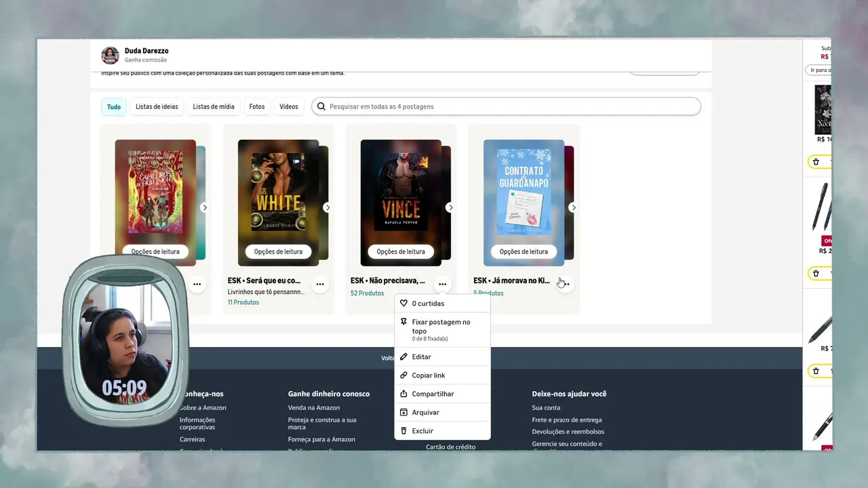Close the three-dot menu on 'ESK • Não precisava, ...'
The image size is (868, 488).
pos(442,285)
